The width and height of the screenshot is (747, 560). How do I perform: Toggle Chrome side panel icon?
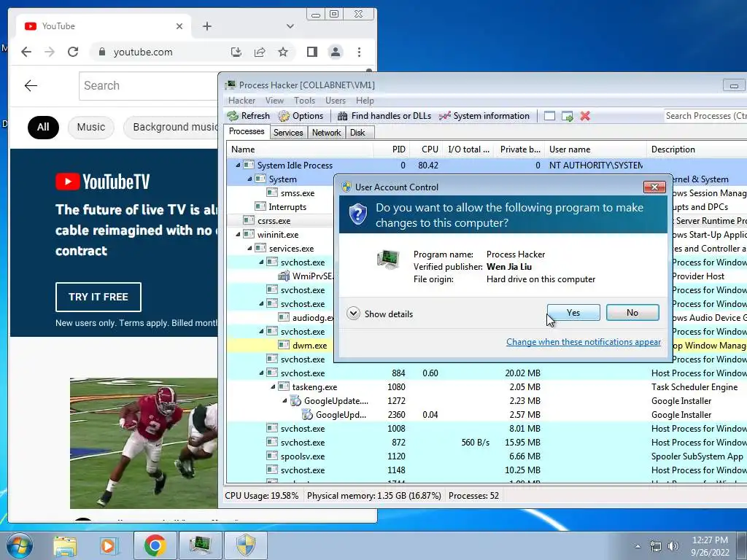[312, 52]
